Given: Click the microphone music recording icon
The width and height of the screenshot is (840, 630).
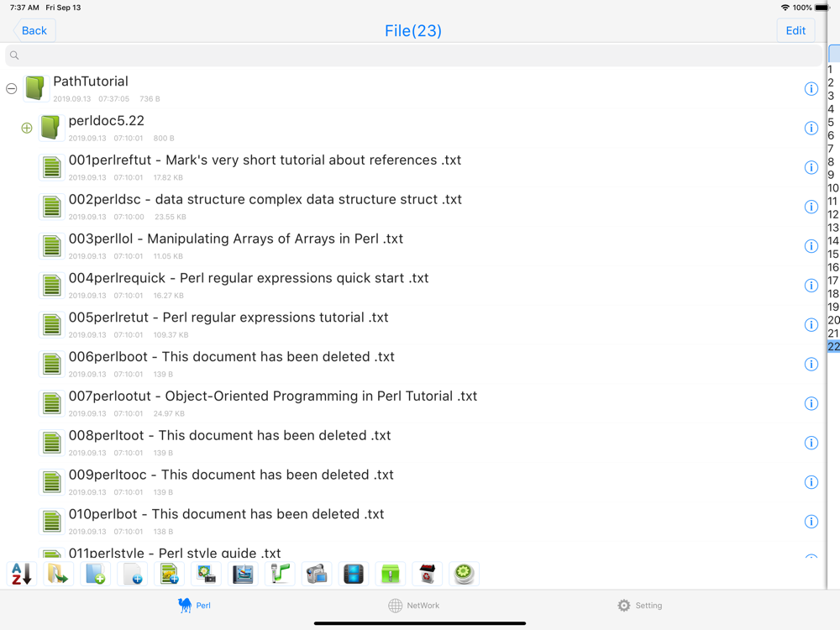Looking at the screenshot, I should [280, 574].
